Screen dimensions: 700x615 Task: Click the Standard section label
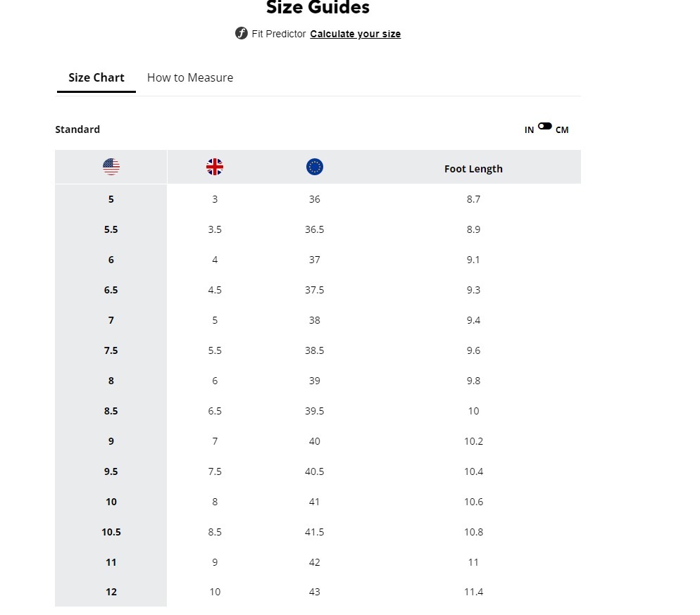click(77, 129)
